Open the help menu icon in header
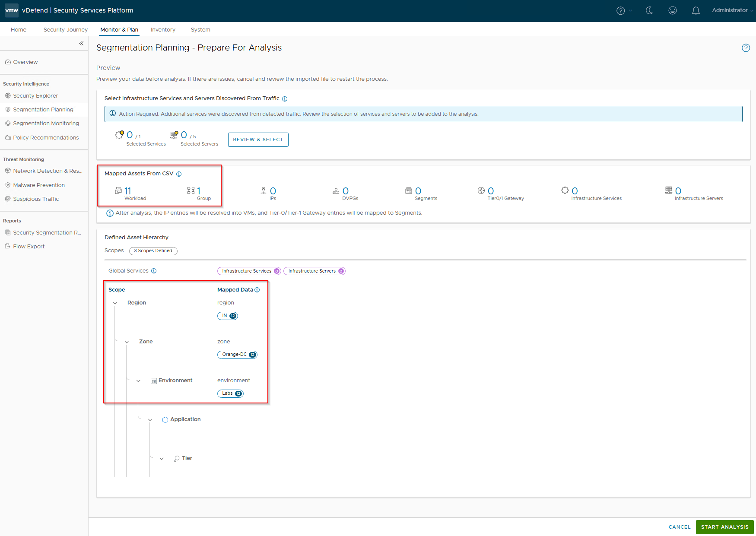 (621, 11)
